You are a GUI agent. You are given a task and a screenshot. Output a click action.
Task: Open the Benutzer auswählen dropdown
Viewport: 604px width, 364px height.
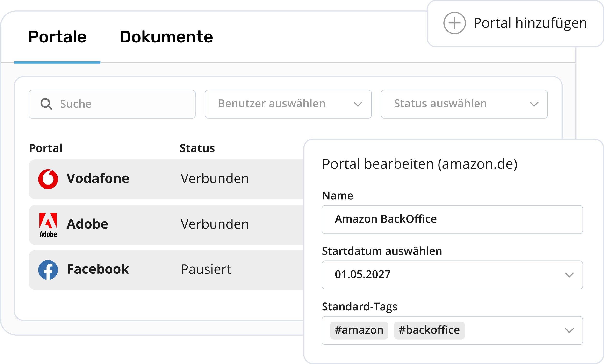pyautogui.click(x=288, y=104)
